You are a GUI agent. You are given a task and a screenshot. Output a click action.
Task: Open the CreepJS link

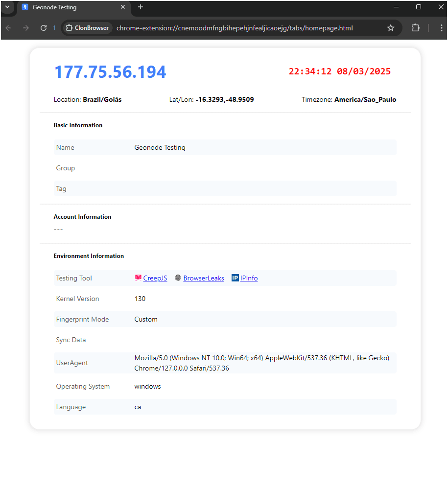[155, 278]
